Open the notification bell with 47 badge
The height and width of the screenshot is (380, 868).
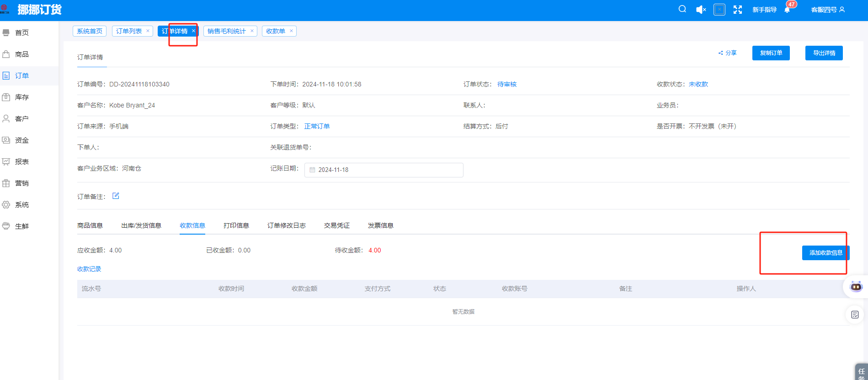pyautogui.click(x=787, y=10)
